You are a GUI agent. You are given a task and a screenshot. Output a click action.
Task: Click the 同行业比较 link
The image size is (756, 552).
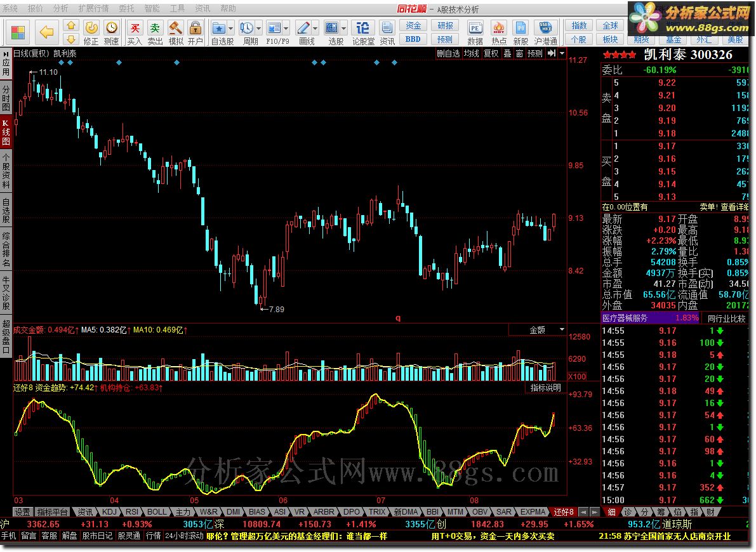click(726, 318)
